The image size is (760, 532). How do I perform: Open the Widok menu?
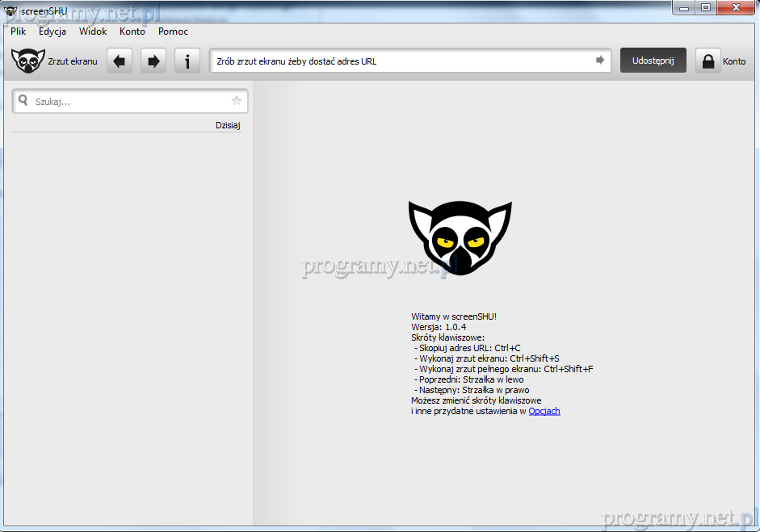93,31
